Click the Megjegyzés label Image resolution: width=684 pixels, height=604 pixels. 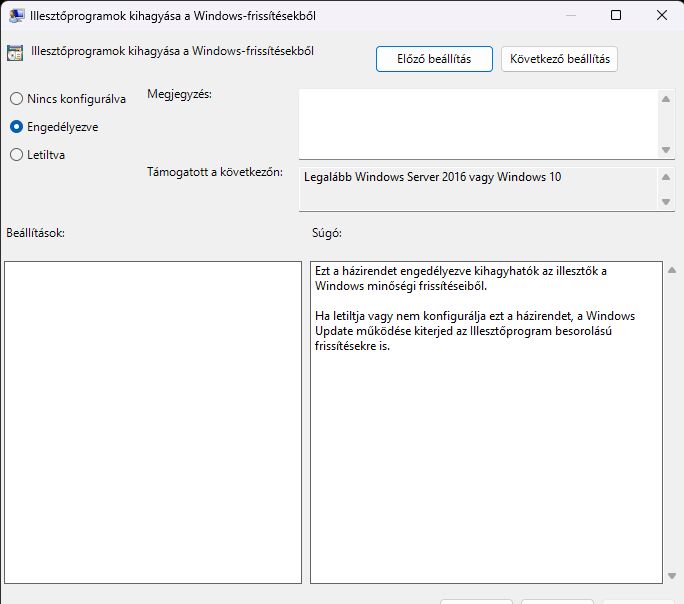point(179,94)
